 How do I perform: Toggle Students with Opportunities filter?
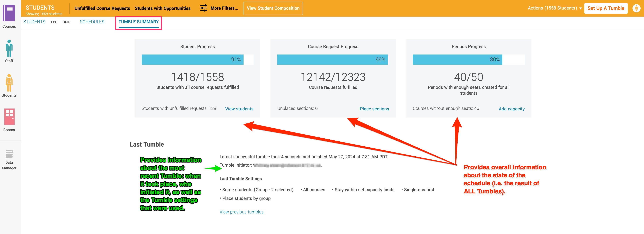(163, 8)
